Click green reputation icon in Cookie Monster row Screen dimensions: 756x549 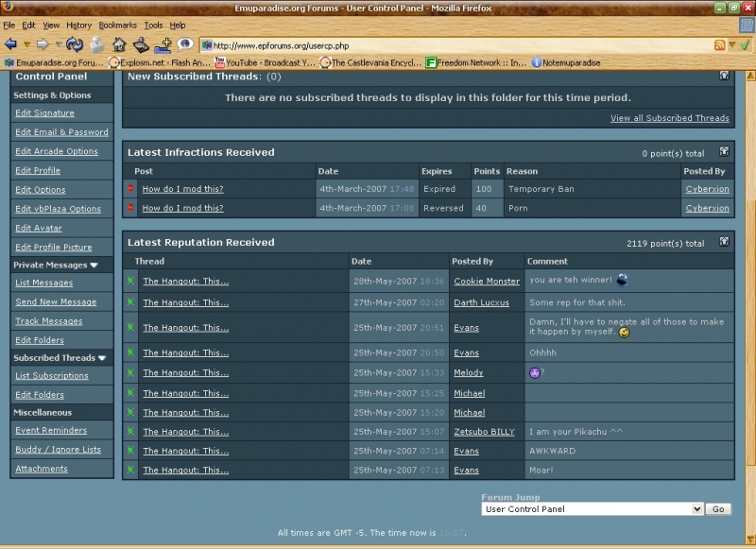coord(130,281)
